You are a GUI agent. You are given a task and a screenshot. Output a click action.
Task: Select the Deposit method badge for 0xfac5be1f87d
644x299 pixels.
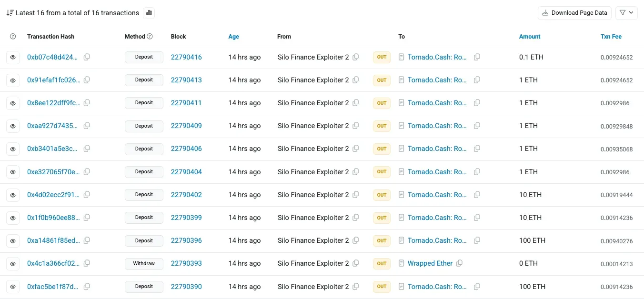[144, 287]
